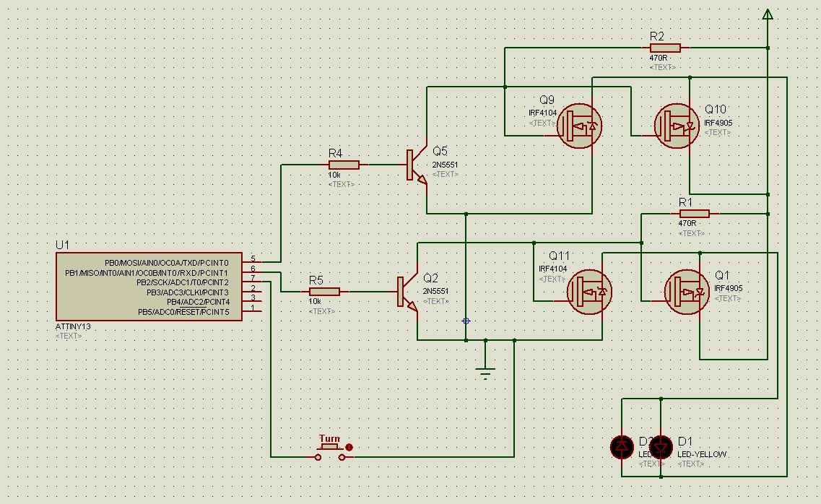Click the PB1/MISO/INT0/AIN1 pin label
This screenshot has height=504, width=821.
click(x=147, y=273)
